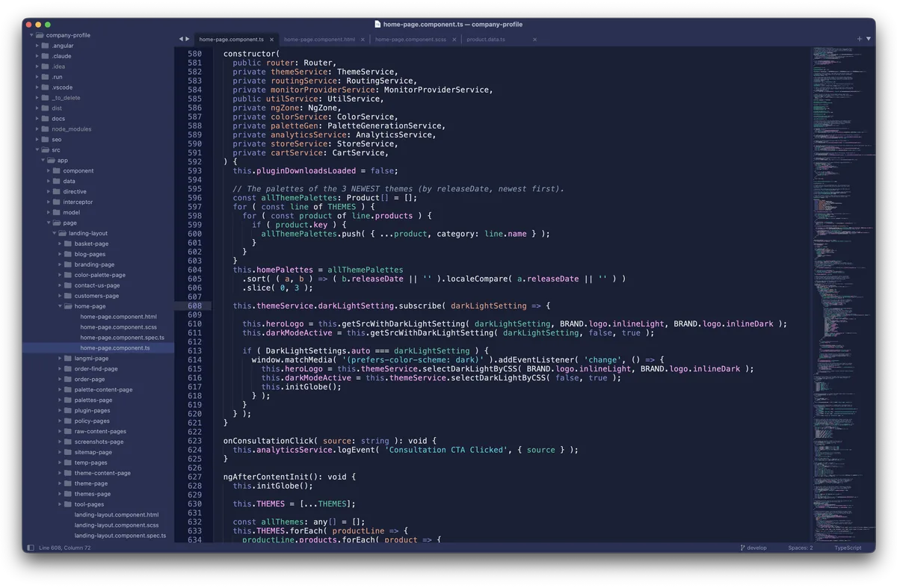This screenshot has width=897, height=588.
Task: Change indentation via Spaces: 2
Action: pyautogui.click(x=801, y=548)
